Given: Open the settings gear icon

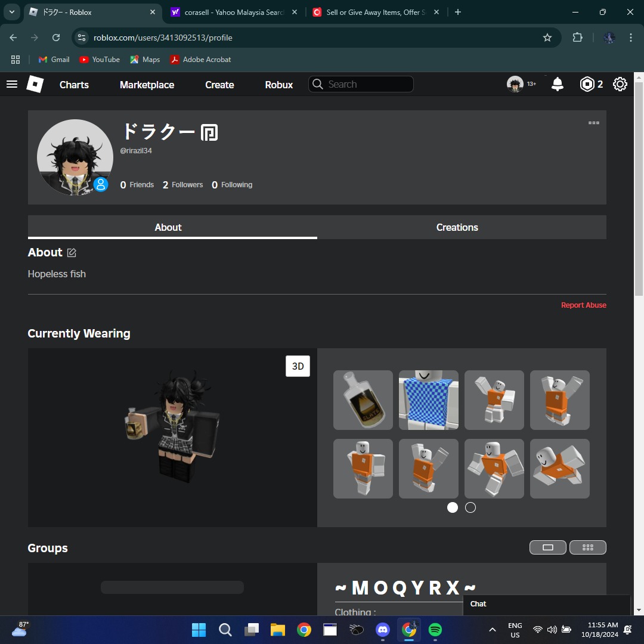Looking at the screenshot, I should 620,84.
